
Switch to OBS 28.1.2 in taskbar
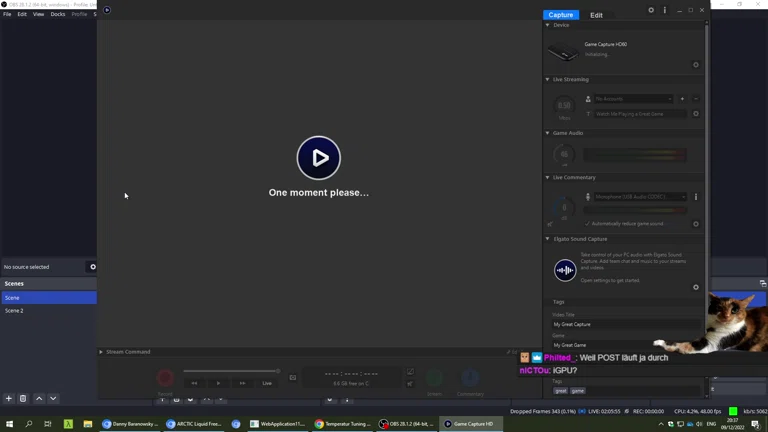(408, 424)
